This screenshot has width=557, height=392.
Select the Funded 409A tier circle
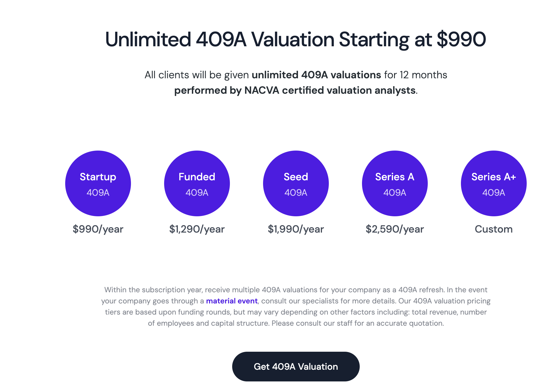(x=197, y=183)
